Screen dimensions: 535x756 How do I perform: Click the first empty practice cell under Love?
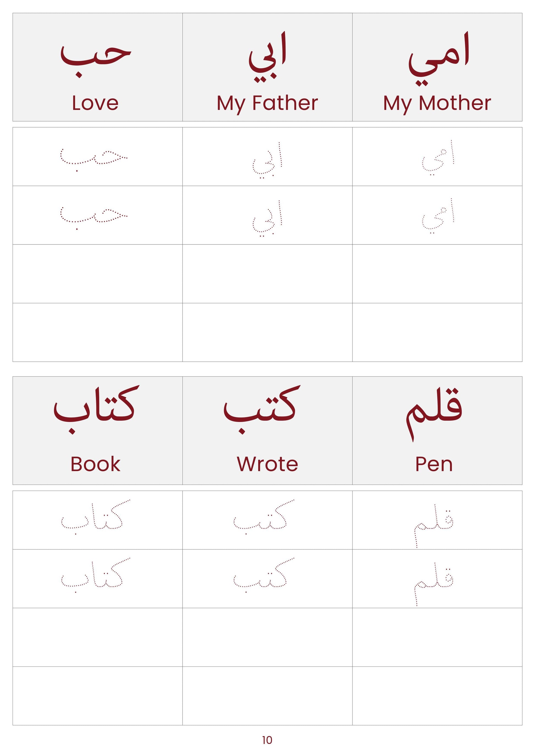click(x=98, y=274)
